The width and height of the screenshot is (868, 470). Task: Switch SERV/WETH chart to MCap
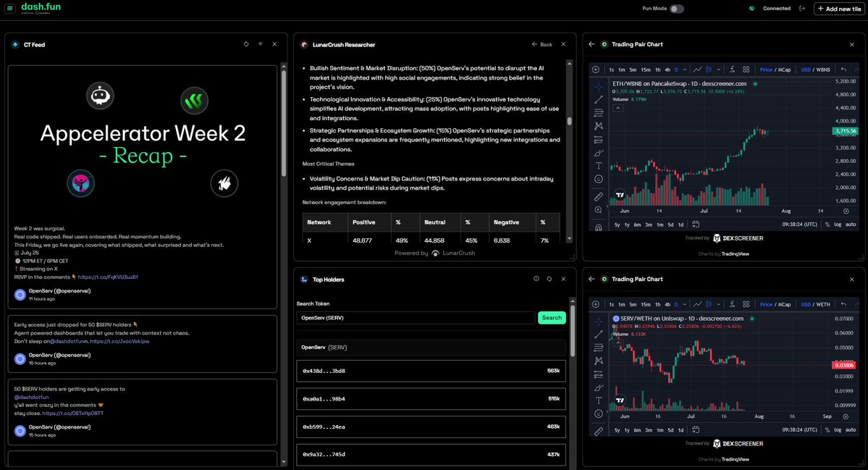pos(785,304)
